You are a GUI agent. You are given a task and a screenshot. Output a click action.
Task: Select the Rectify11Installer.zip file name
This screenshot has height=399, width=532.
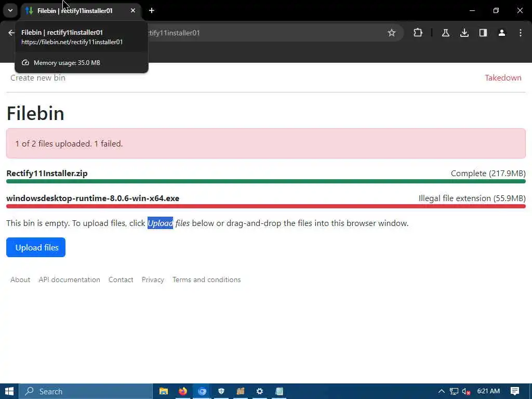click(x=47, y=174)
